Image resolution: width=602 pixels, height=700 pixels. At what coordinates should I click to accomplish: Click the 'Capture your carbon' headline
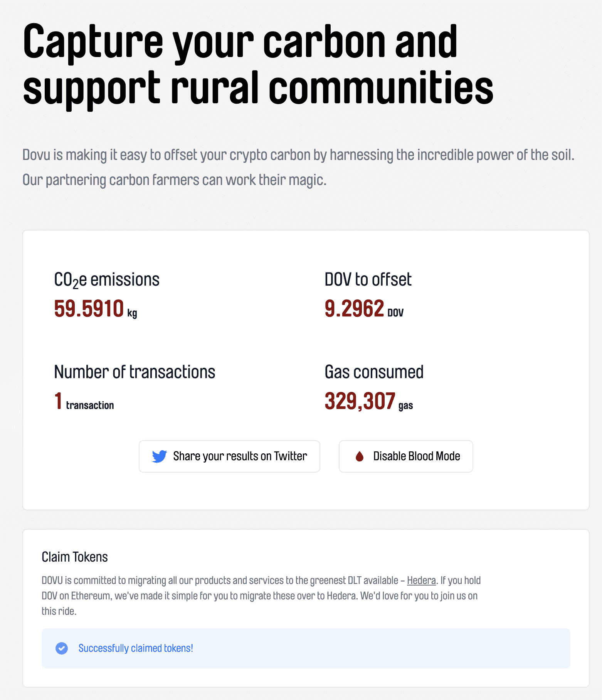[x=240, y=42]
